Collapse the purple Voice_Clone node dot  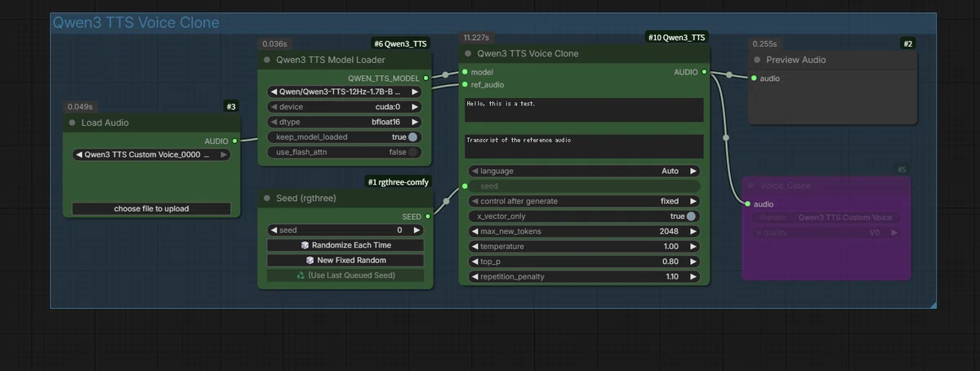point(751,185)
